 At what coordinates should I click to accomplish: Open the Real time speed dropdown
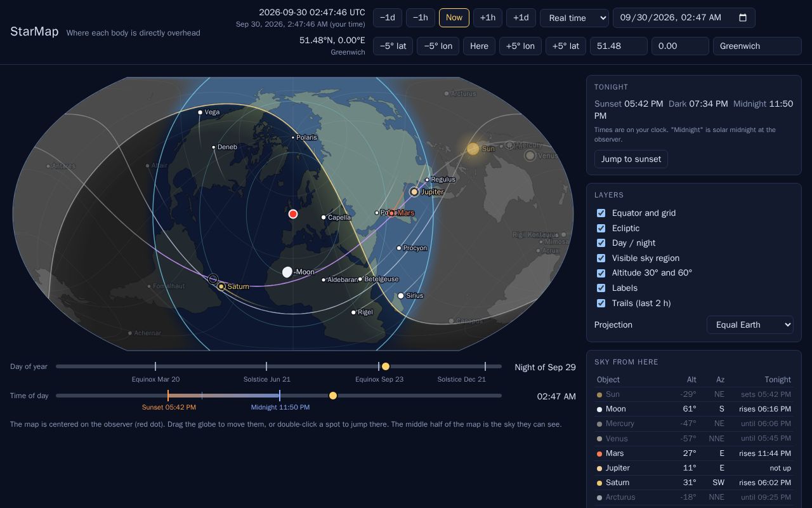574,18
